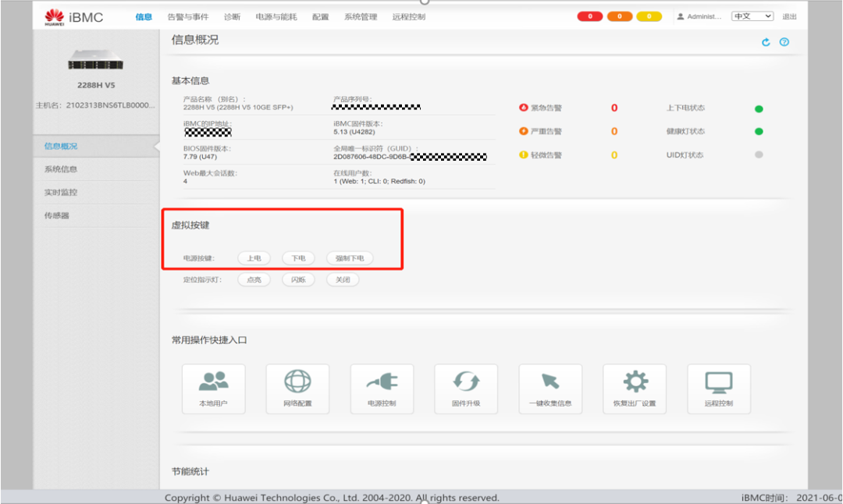
Task: Click the yellow minor alarm counter badge
Action: pyautogui.click(x=649, y=16)
